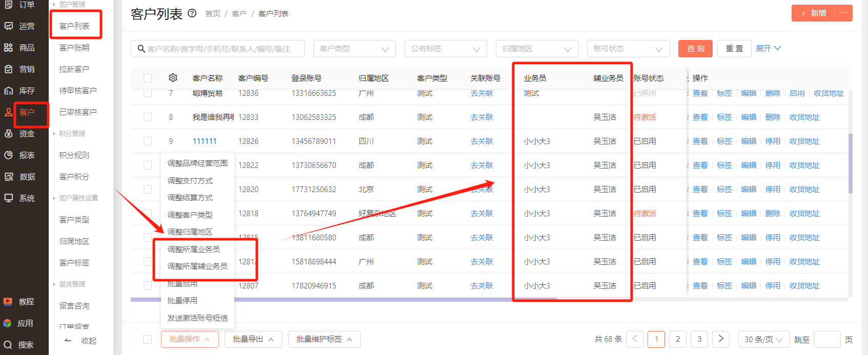Expand more filters with 展开

point(768,48)
